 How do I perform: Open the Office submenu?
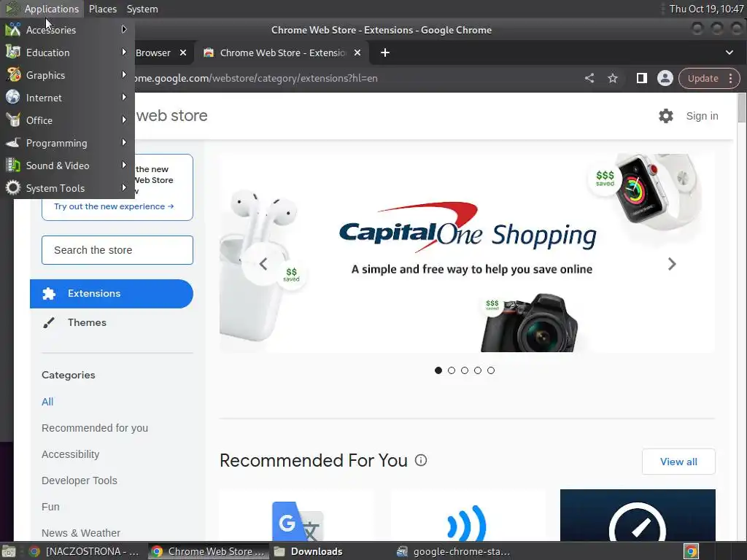tap(67, 120)
